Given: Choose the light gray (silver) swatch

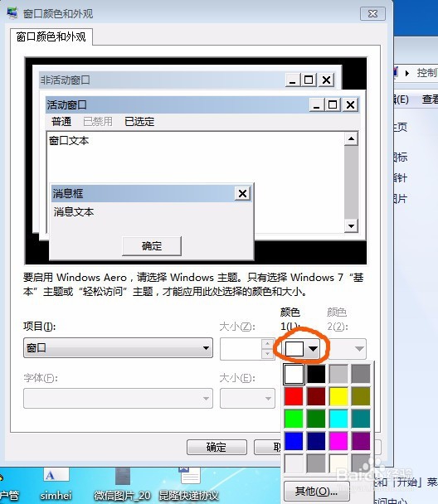Looking at the screenshot, I should coord(338,374).
